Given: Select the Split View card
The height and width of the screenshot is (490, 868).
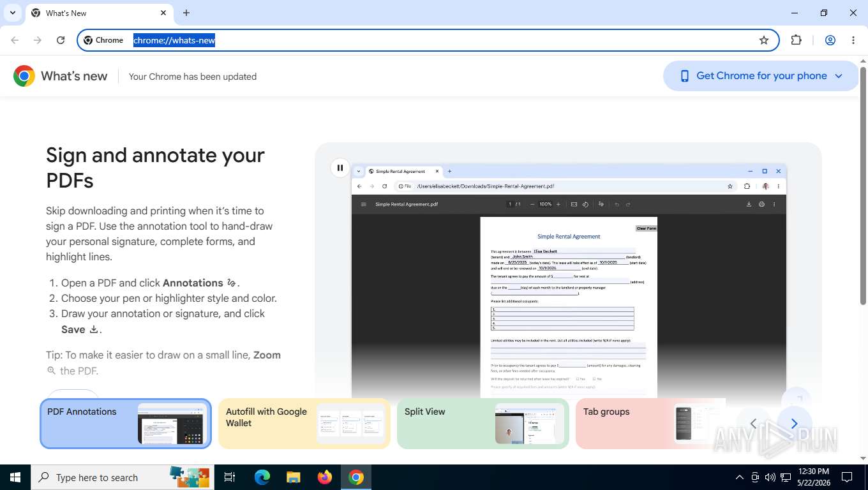Looking at the screenshot, I should (x=483, y=424).
